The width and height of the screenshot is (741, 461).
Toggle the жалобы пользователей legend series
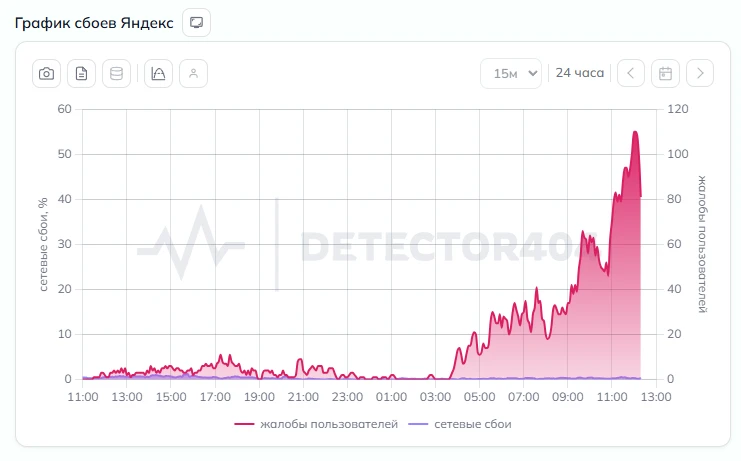[x=316, y=424]
